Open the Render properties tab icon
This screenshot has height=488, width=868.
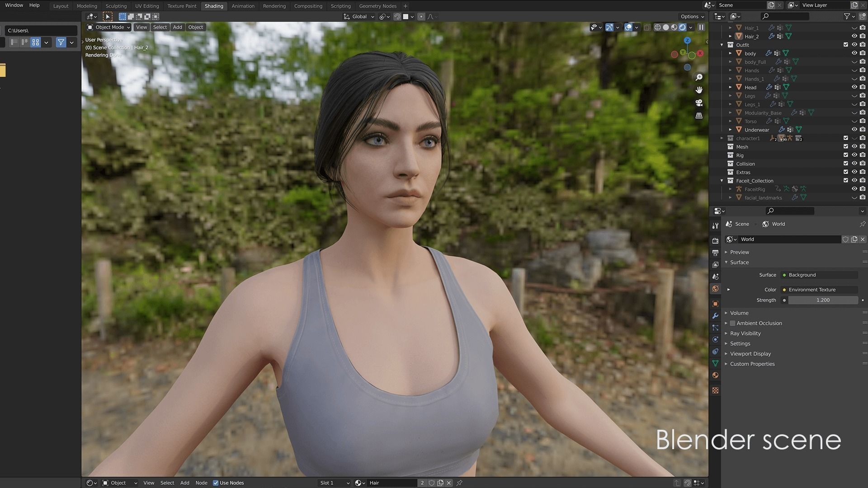pos(715,241)
